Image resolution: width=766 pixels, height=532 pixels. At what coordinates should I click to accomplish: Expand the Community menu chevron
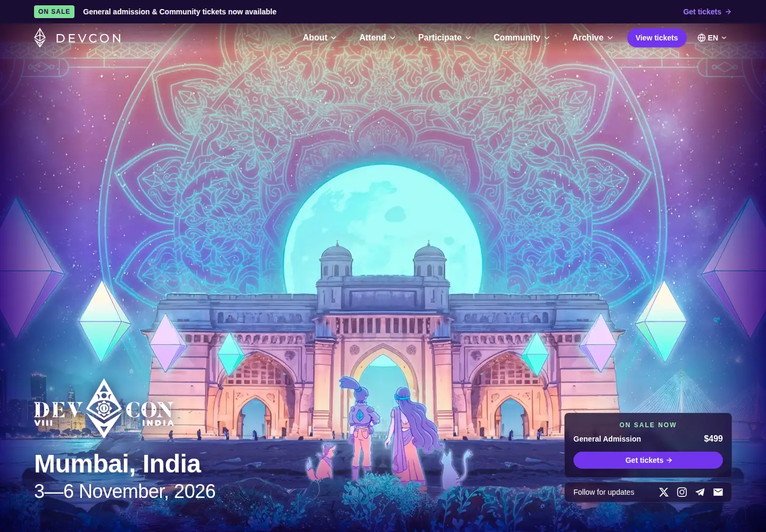547,38
